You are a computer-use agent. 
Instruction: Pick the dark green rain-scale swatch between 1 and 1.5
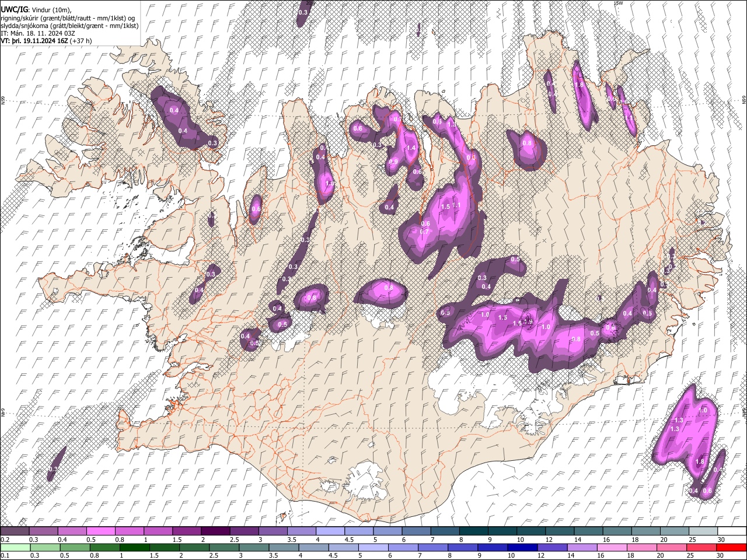tap(134, 547)
